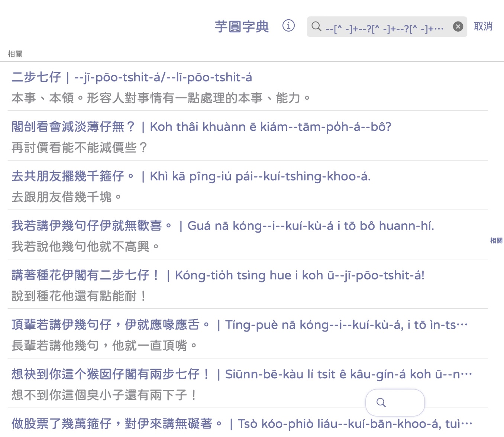Select translation 長輩若講他幾句，他就一直頂嘴。

coord(105,346)
